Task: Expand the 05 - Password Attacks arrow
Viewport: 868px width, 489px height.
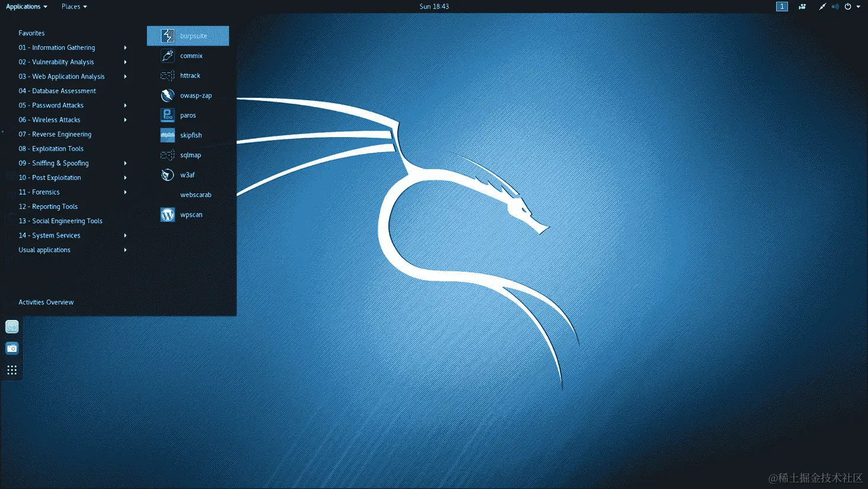Action: 125,105
